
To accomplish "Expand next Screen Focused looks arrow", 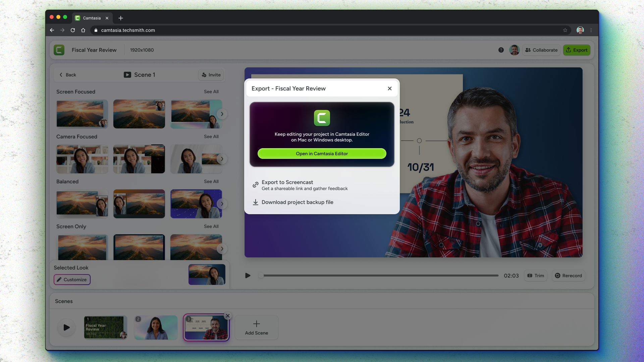I will coord(222,114).
